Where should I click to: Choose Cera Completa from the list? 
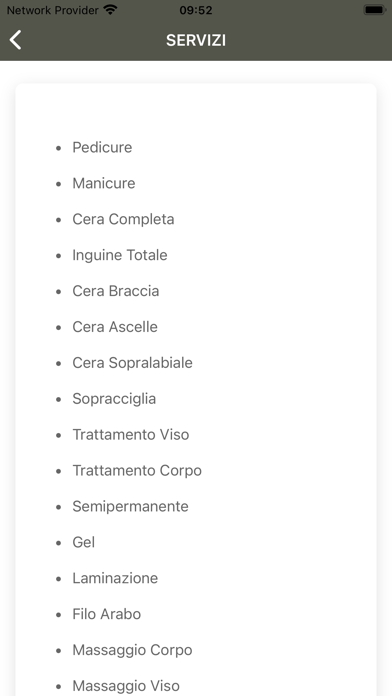point(123,219)
